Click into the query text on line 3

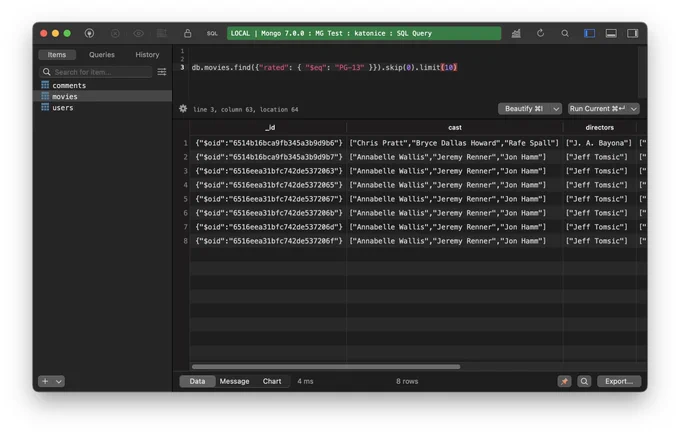click(x=324, y=67)
